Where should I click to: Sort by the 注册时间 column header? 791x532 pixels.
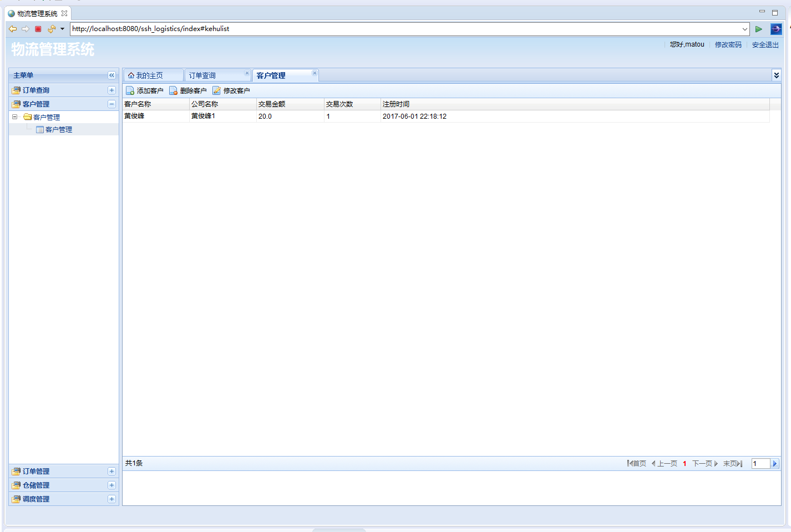point(575,104)
